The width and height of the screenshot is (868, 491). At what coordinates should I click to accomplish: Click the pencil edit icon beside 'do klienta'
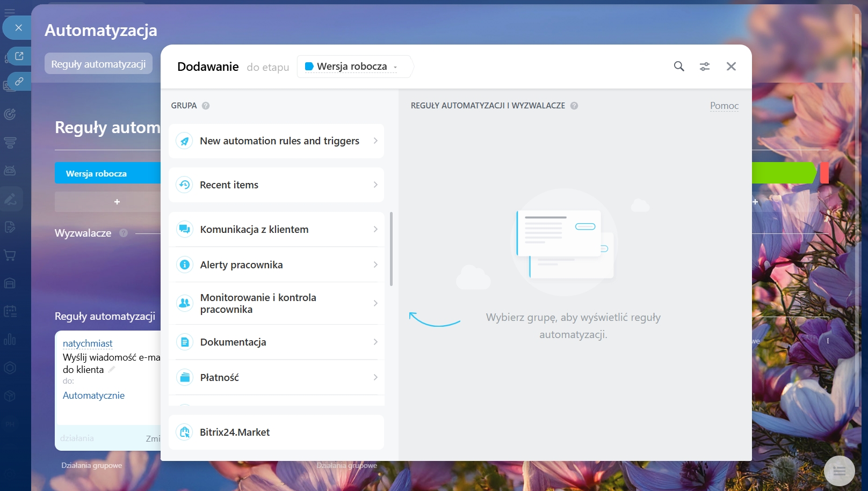(x=112, y=369)
